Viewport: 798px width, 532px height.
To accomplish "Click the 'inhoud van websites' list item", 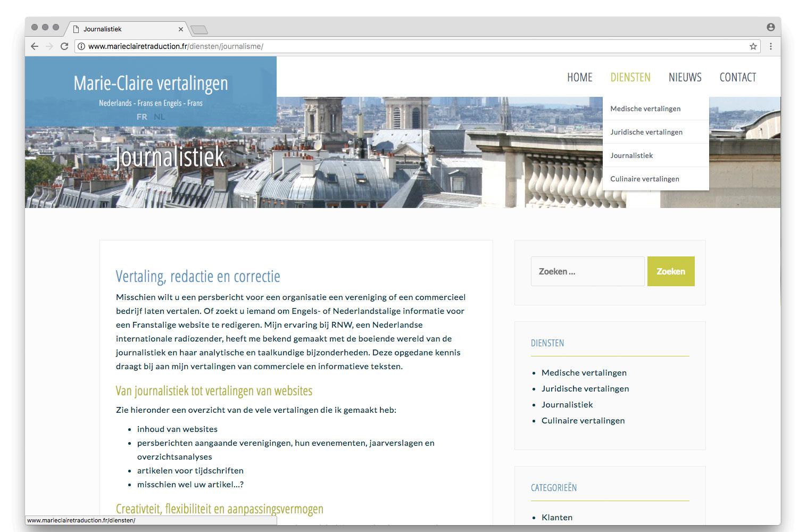I will pyautogui.click(x=177, y=429).
